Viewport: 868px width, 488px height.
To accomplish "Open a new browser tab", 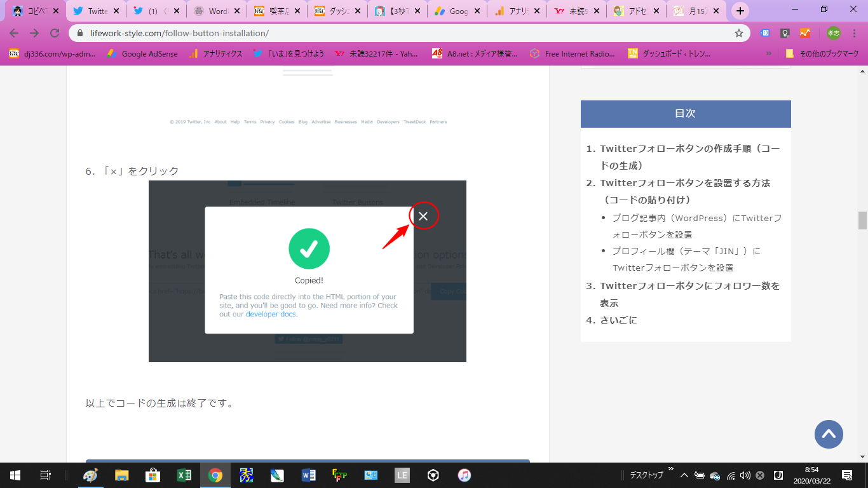I will pos(740,11).
